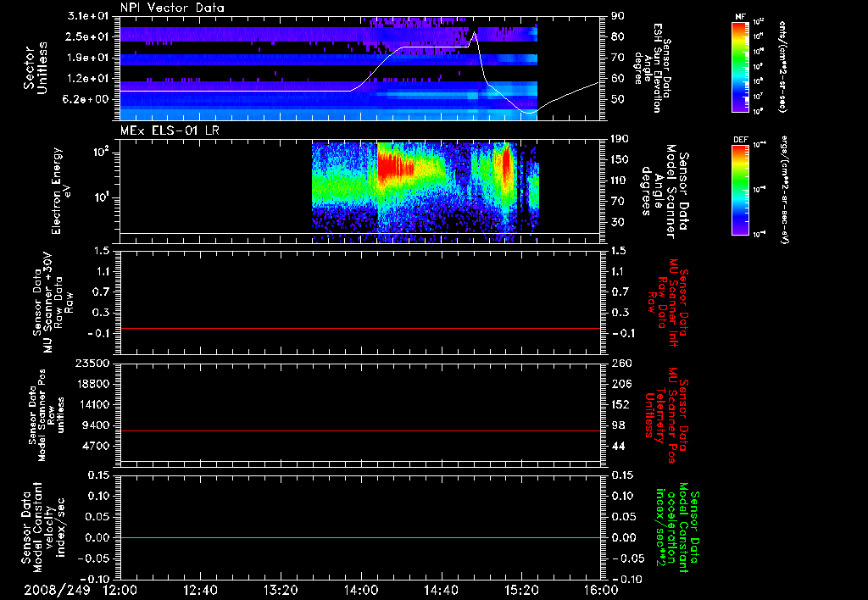Click the "NF" label above the color bar

[x=740, y=17]
